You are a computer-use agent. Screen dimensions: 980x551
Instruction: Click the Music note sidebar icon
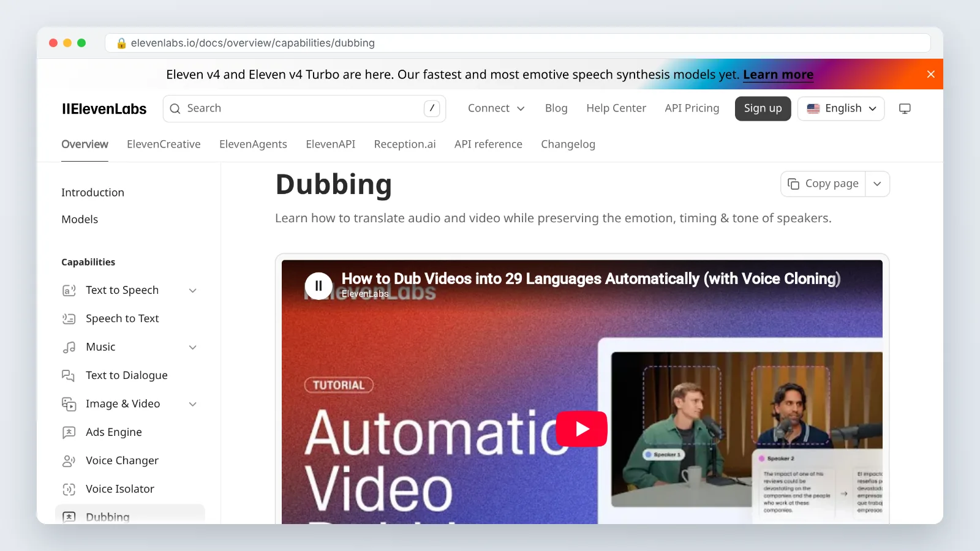[69, 347]
